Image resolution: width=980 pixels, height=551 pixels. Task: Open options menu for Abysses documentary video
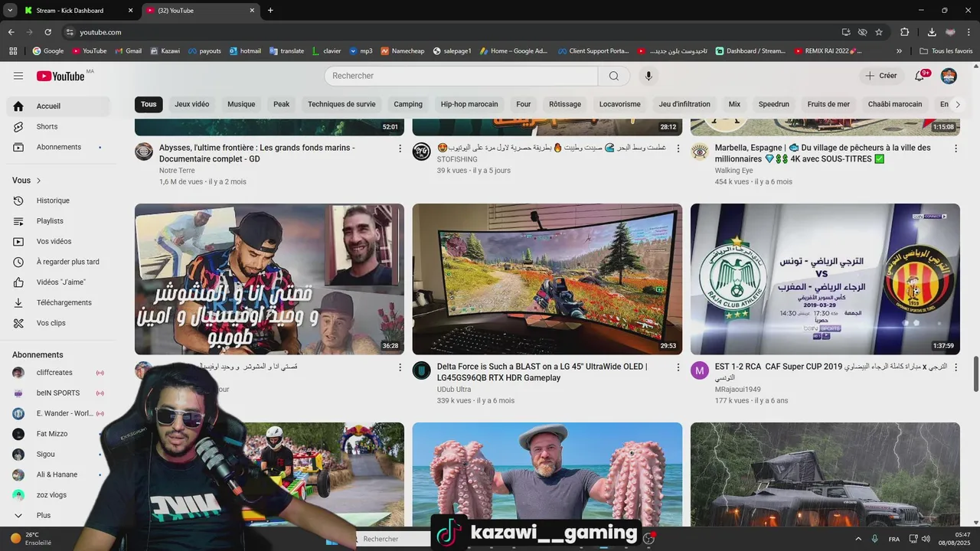click(400, 148)
